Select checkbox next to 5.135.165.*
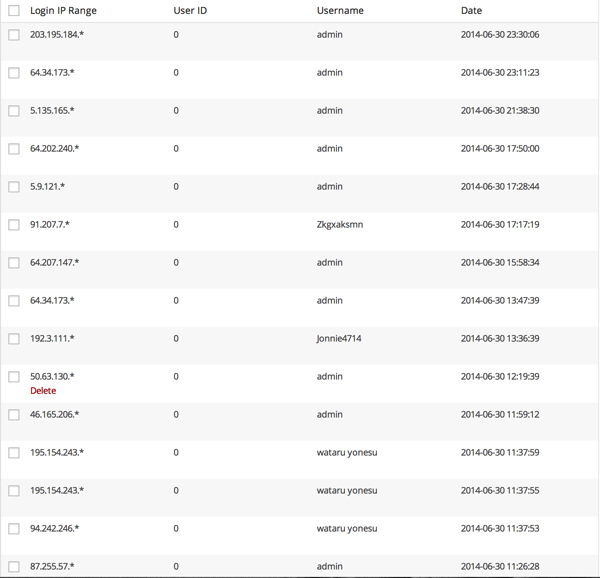This screenshot has width=600, height=578. tap(14, 111)
